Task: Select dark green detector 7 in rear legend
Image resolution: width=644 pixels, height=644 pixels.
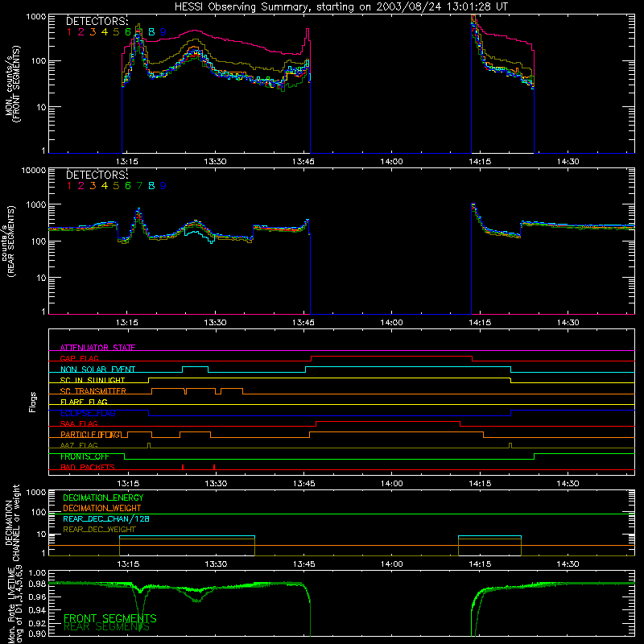Action: pyautogui.click(x=139, y=186)
